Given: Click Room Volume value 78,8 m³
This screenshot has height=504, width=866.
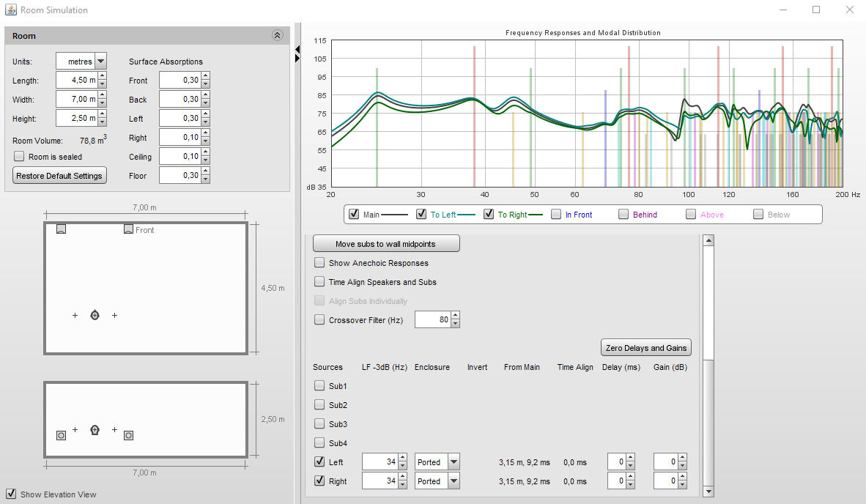Looking at the screenshot, I should point(93,140).
